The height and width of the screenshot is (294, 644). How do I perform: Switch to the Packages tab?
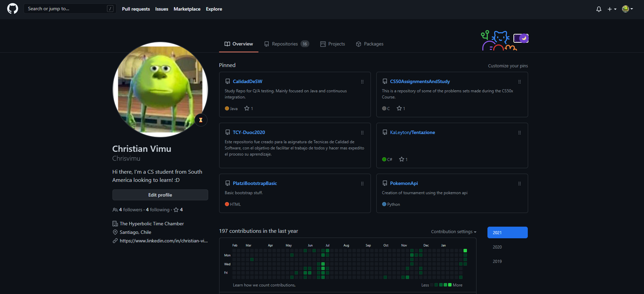click(370, 44)
